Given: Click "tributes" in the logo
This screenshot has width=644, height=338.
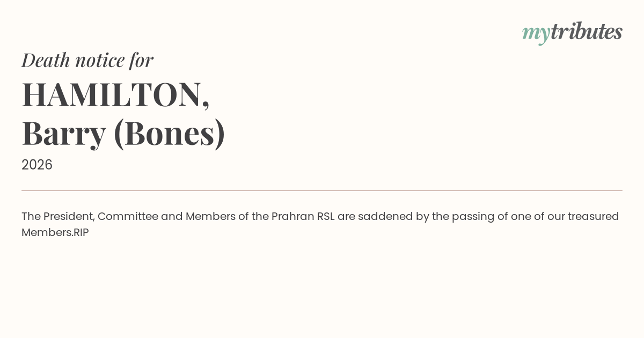Looking at the screenshot, I should 586,32.
